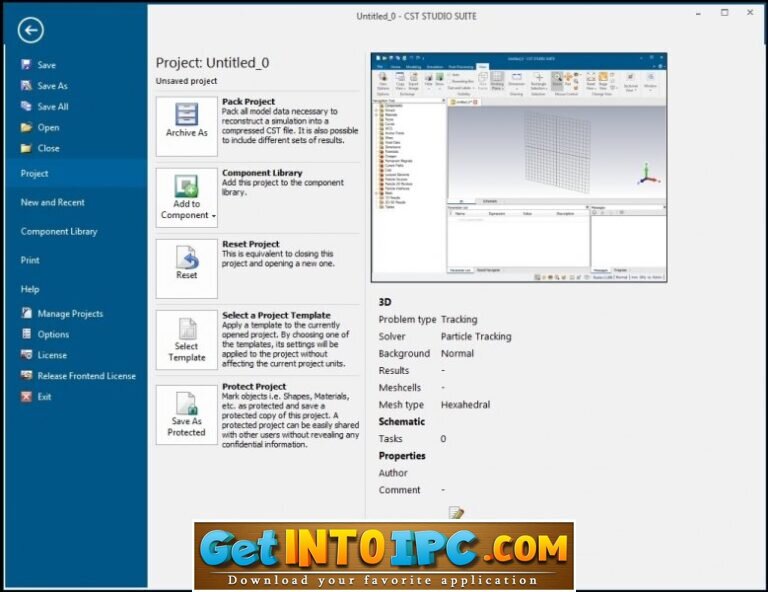Click the Normal background value
Image resolution: width=768 pixels, height=592 pixels.
(457, 354)
